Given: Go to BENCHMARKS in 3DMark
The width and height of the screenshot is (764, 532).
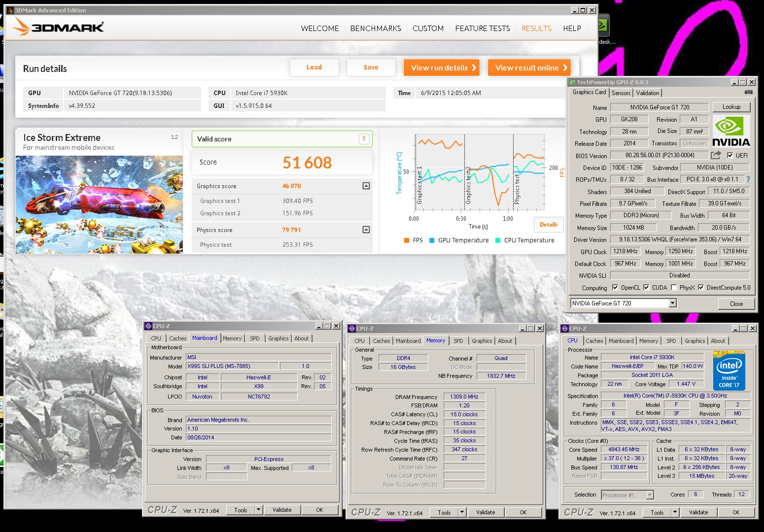Looking at the screenshot, I should point(376,29).
